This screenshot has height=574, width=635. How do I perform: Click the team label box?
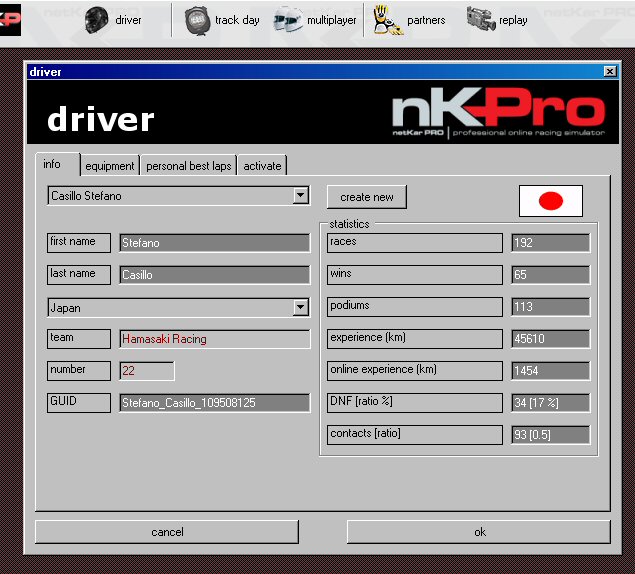79,339
